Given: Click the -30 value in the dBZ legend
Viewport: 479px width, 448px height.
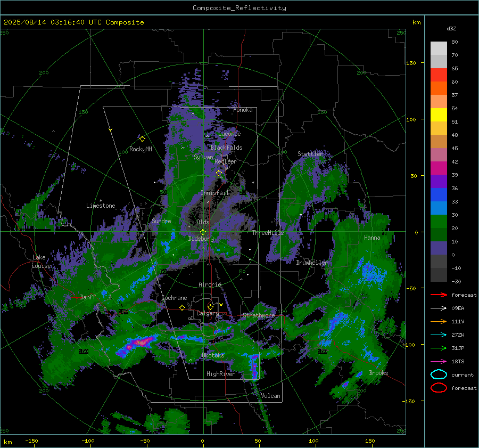Looking at the screenshot, I should point(457,281).
